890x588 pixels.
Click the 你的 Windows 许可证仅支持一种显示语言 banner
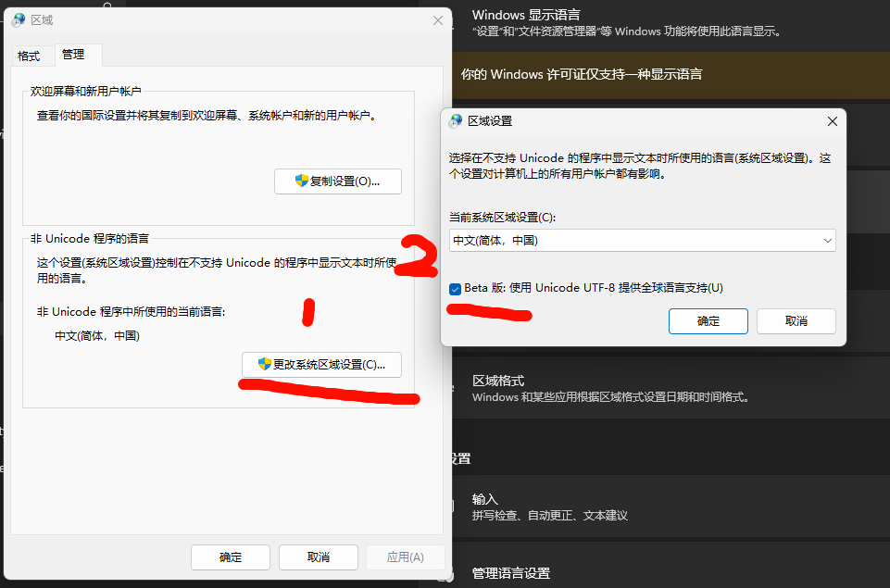tap(671, 74)
